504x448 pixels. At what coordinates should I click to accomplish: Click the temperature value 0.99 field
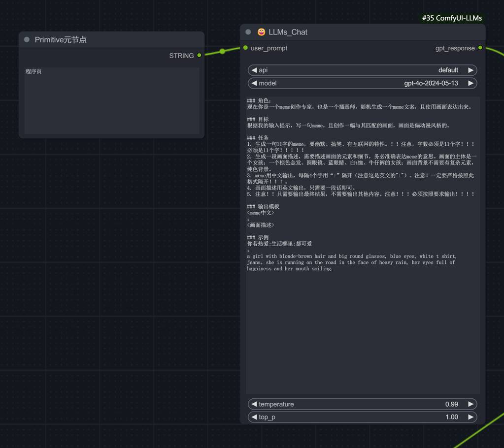pos(451,404)
